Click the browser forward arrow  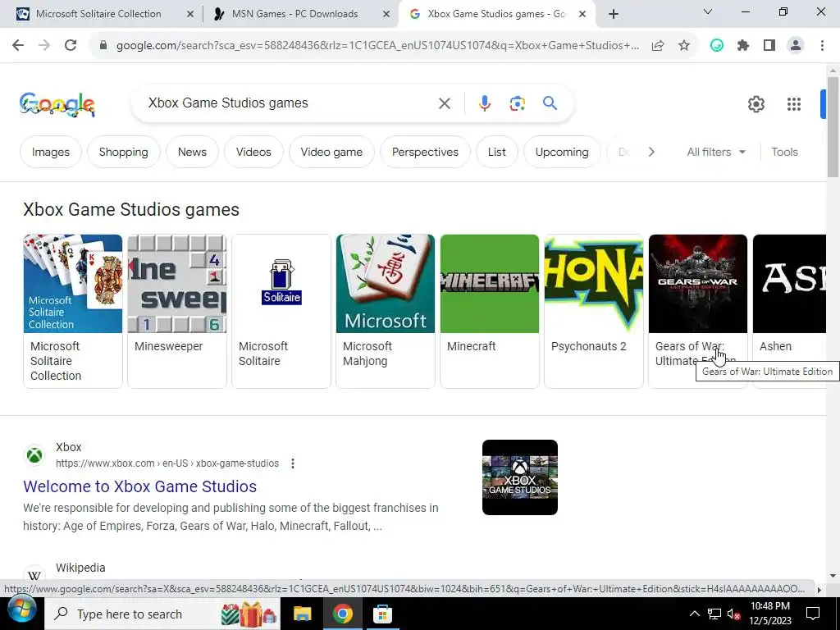click(x=44, y=46)
